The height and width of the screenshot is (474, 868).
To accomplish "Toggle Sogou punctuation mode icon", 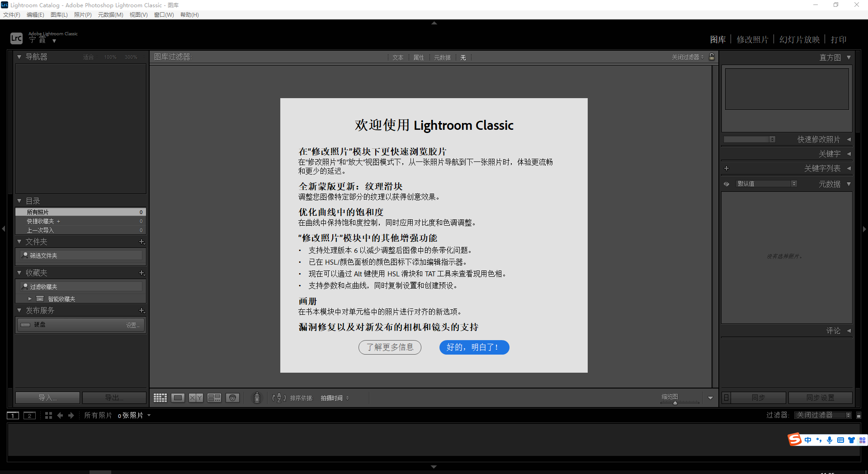I will click(819, 440).
